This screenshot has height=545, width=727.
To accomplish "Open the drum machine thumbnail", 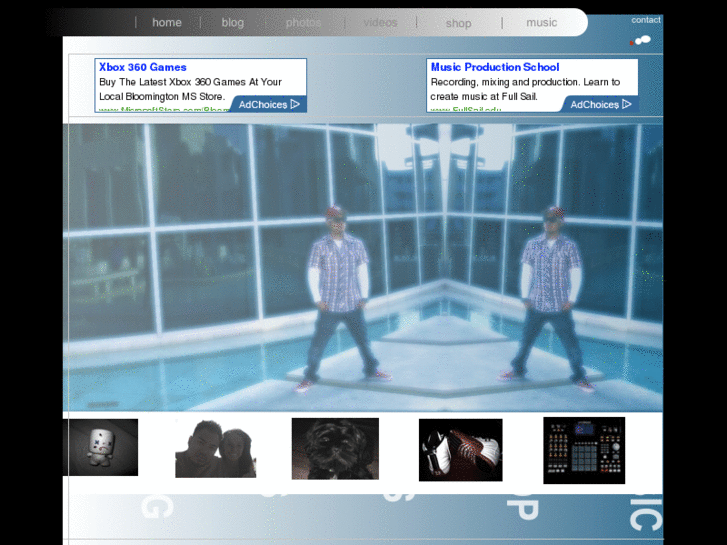I will 584,450.
